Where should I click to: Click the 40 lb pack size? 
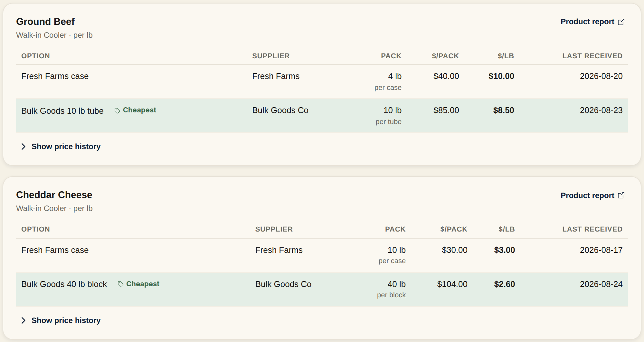tap(397, 284)
